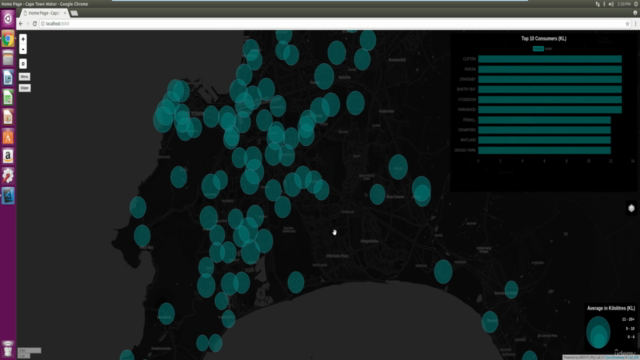
Task: Bookmark this page with star icon
Action: tap(627, 24)
